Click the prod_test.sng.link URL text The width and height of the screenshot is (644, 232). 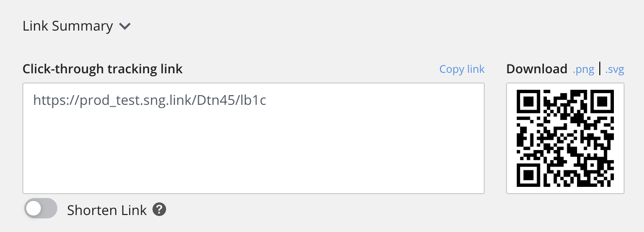(150, 100)
